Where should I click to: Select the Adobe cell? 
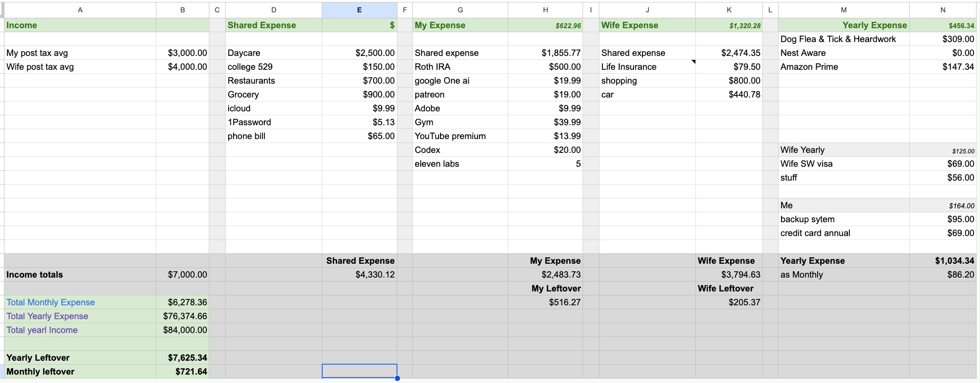click(460, 108)
